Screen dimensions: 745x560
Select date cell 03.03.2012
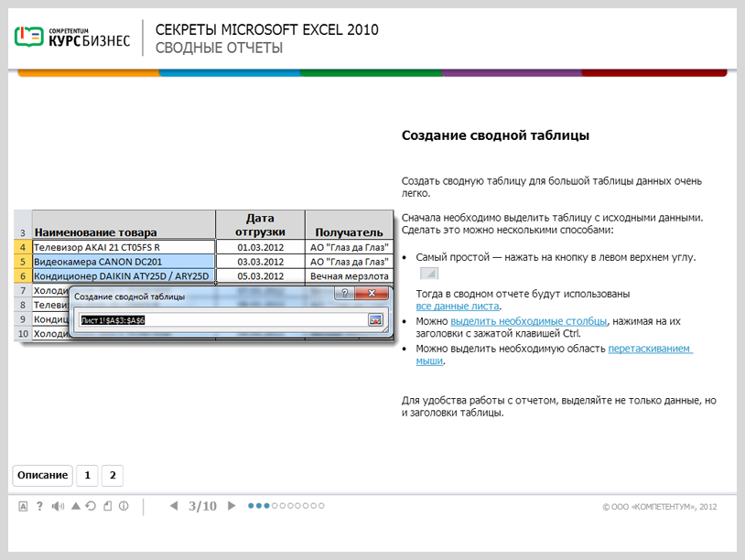[x=260, y=262]
